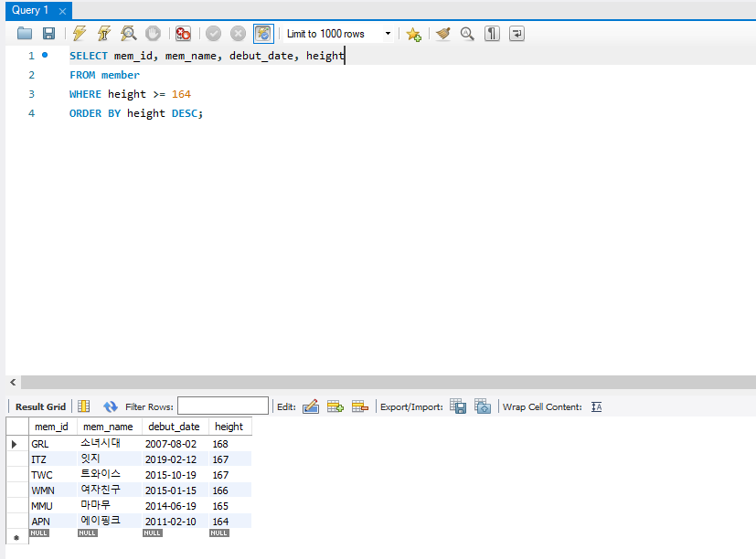Toggle form editor view icon
This screenshot has height=559, width=756.
tap(84, 406)
